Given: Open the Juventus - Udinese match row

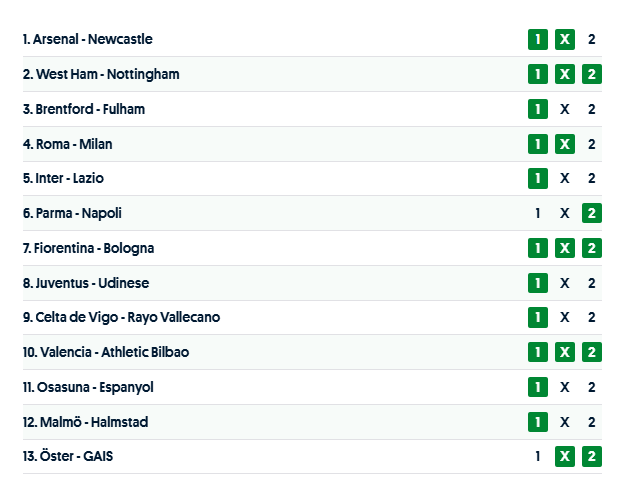Looking at the screenshot, I should pyautogui.click(x=92, y=283).
